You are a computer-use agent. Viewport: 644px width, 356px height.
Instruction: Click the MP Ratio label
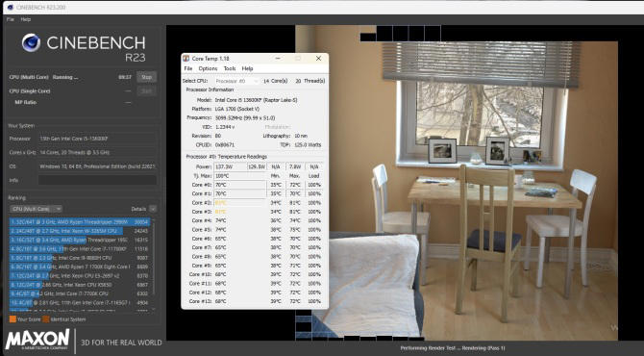click(25, 102)
